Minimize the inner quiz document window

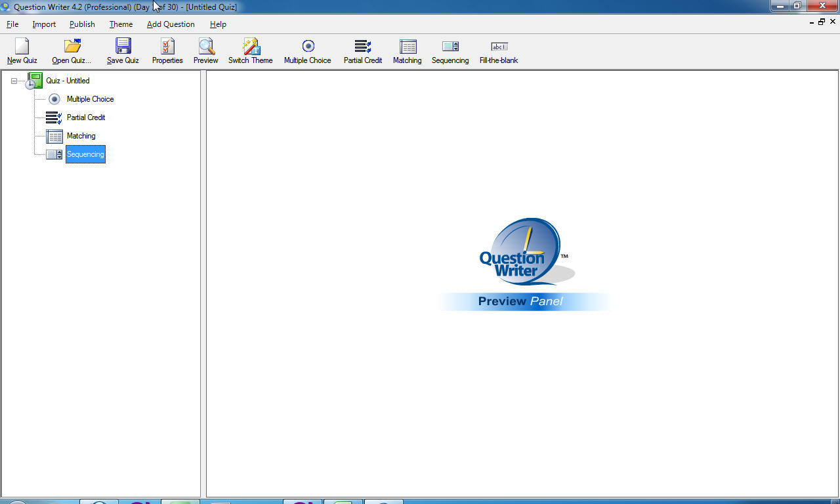click(811, 22)
